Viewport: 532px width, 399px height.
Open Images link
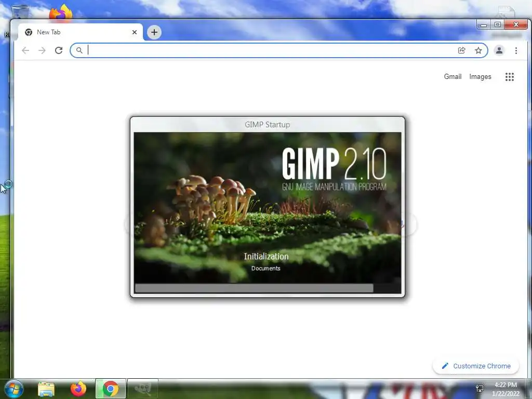click(x=480, y=77)
